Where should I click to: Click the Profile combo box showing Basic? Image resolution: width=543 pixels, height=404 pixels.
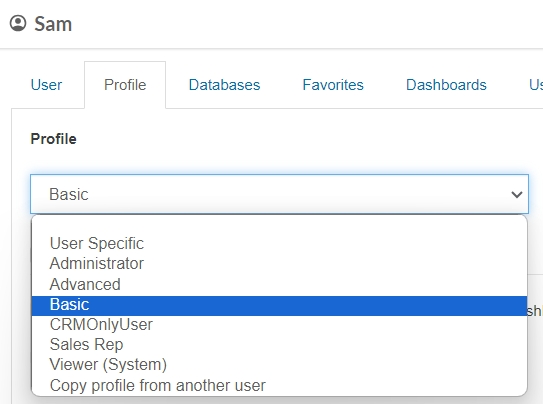click(279, 194)
